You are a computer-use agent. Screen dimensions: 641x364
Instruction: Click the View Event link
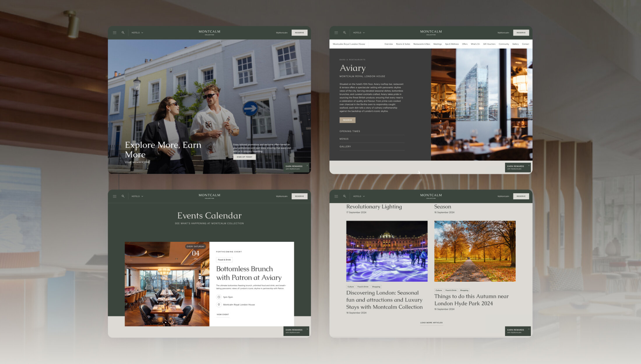coord(223,315)
